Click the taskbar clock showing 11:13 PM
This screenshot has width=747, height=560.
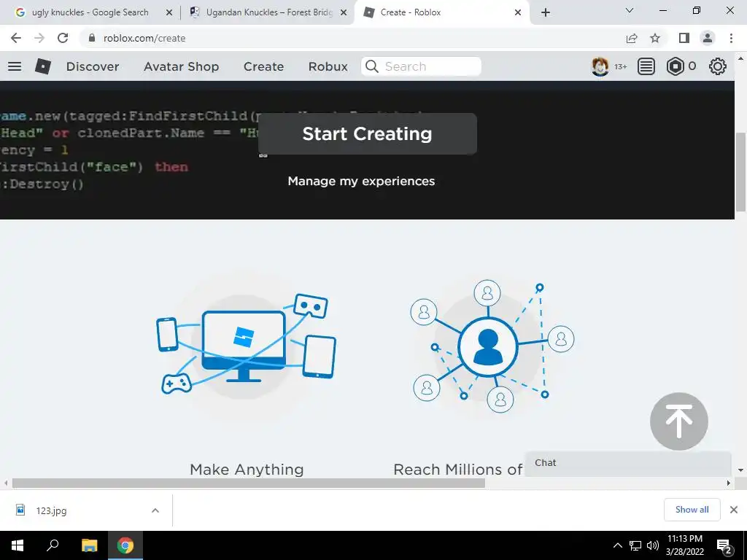tap(684, 545)
